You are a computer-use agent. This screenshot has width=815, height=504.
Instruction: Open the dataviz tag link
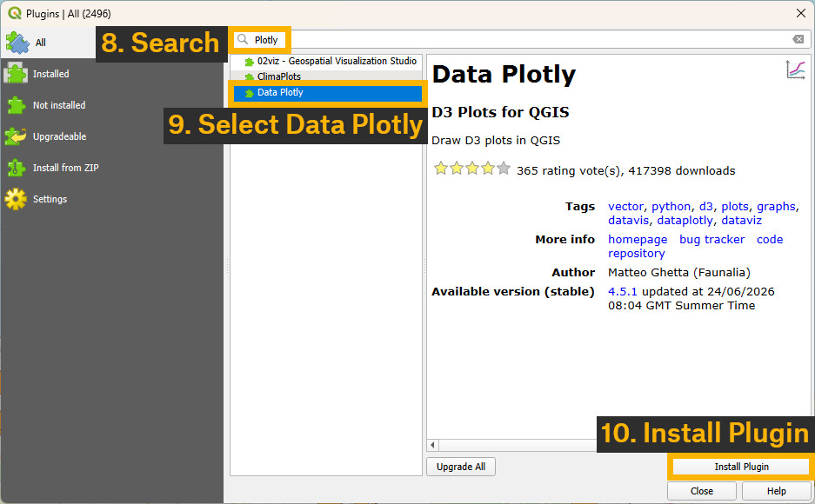(742, 221)
